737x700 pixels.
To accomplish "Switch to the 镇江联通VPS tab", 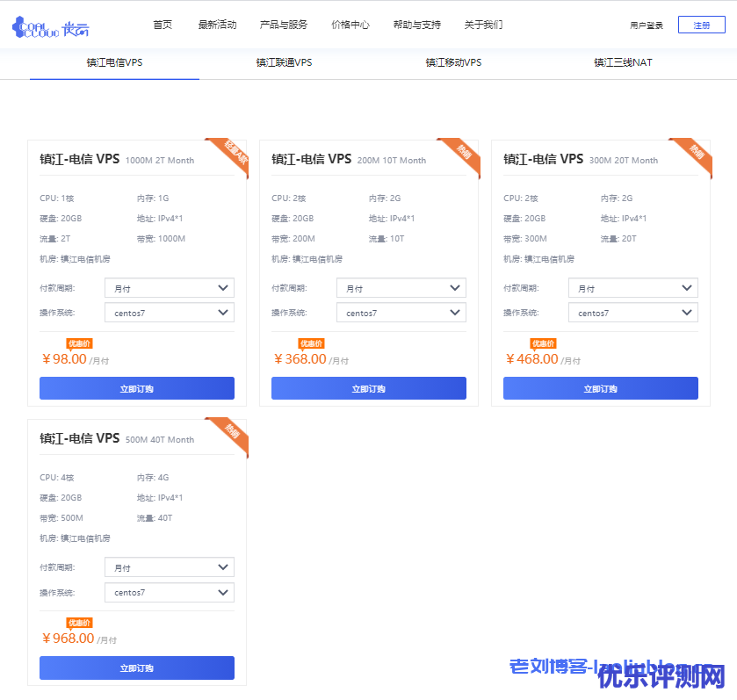I will point(284,62).
